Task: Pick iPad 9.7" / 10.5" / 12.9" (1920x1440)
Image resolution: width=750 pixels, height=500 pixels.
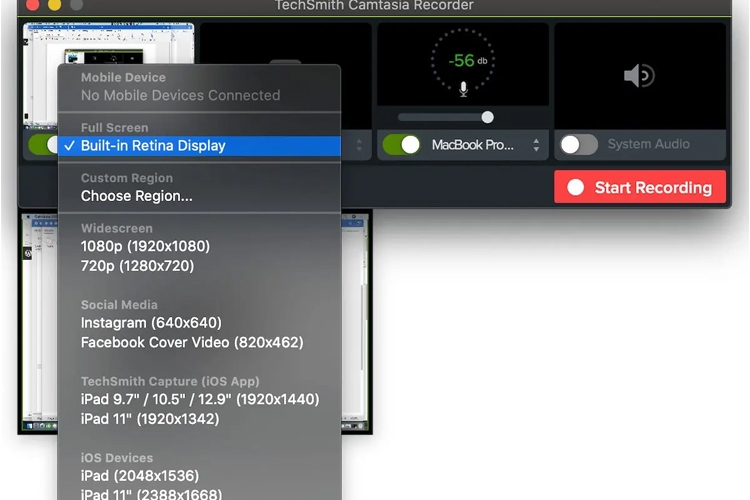Action: tap(199, 399)
